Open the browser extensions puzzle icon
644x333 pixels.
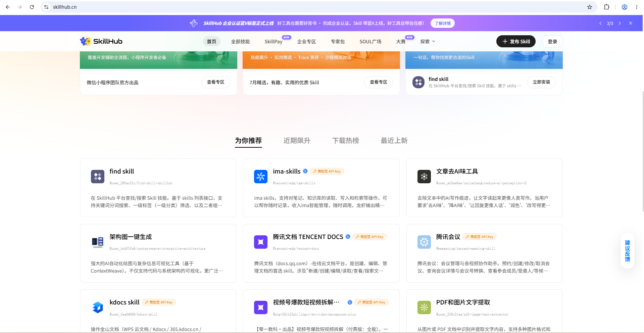pyautogui.click(x=606, y=7)
